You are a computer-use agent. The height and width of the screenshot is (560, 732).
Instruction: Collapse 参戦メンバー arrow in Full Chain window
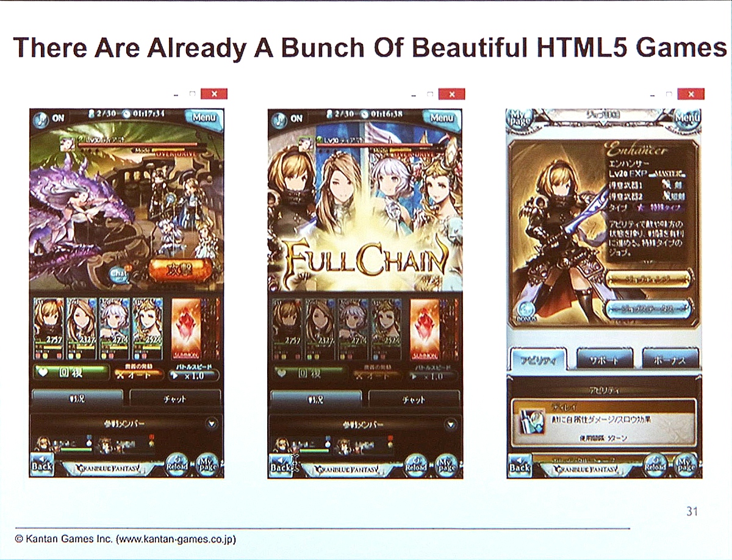pos(450,424)
